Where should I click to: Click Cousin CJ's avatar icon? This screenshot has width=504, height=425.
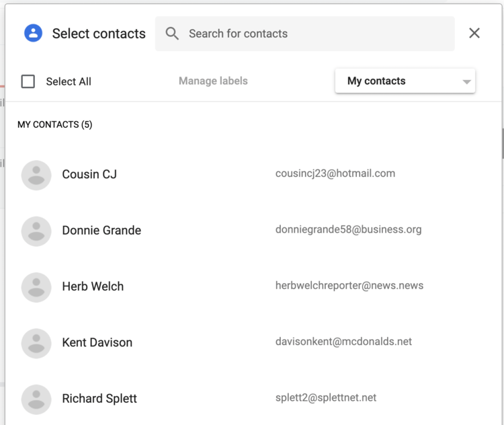click(36, 175)
